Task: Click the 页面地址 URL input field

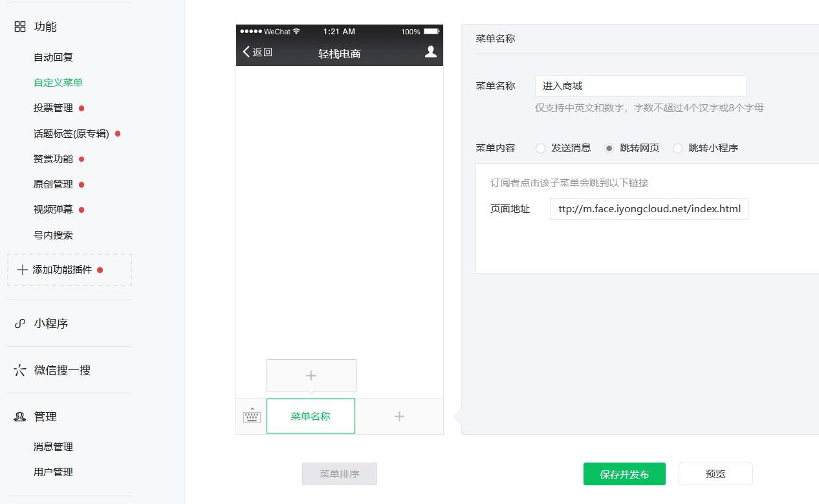Action: tap(649, 209)
